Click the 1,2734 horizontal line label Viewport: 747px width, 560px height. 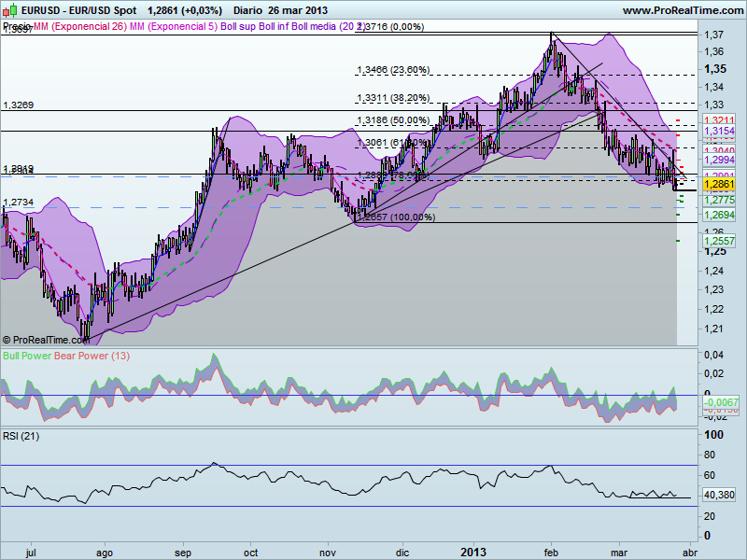click(18, 203)
